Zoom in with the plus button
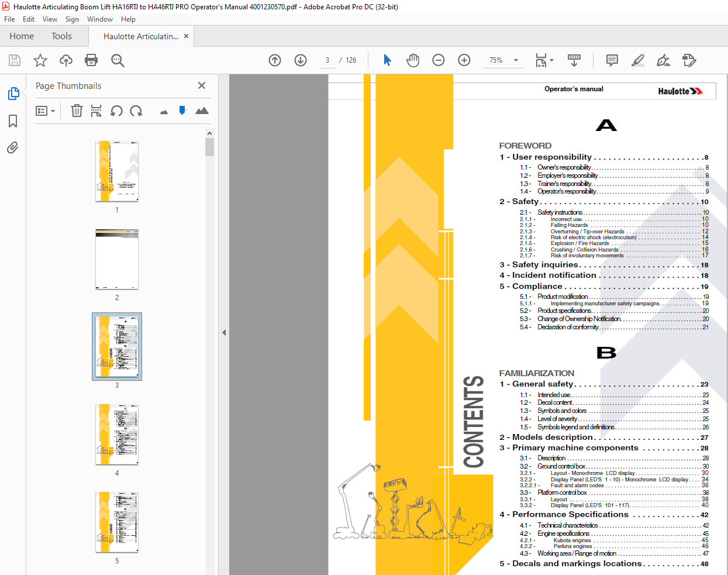 pyautogui.click(x=464, y=60)
